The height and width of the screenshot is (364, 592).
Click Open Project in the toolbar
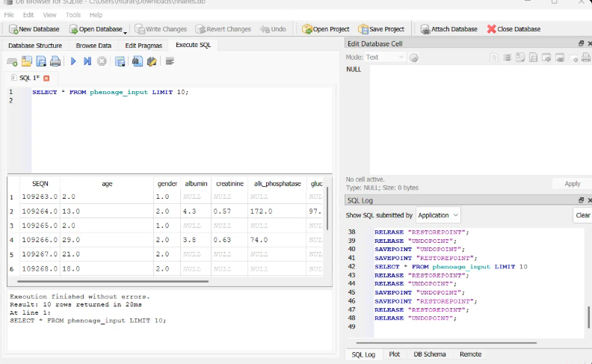pos(326,29)
